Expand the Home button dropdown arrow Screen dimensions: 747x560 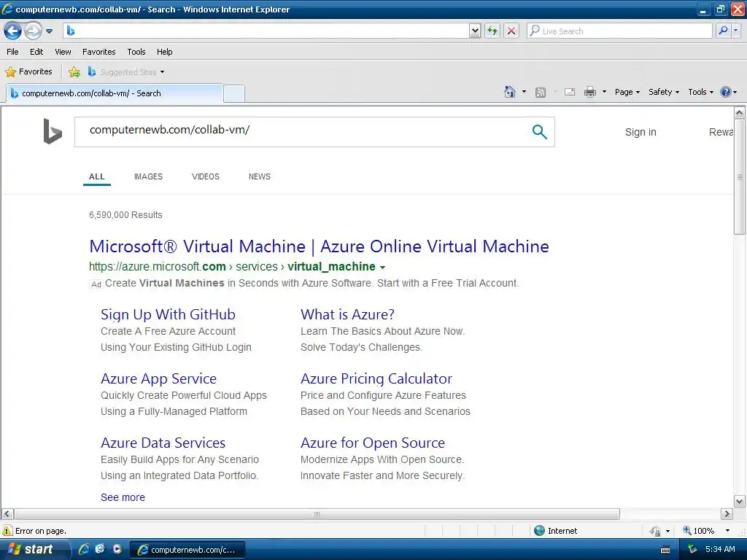524,91
